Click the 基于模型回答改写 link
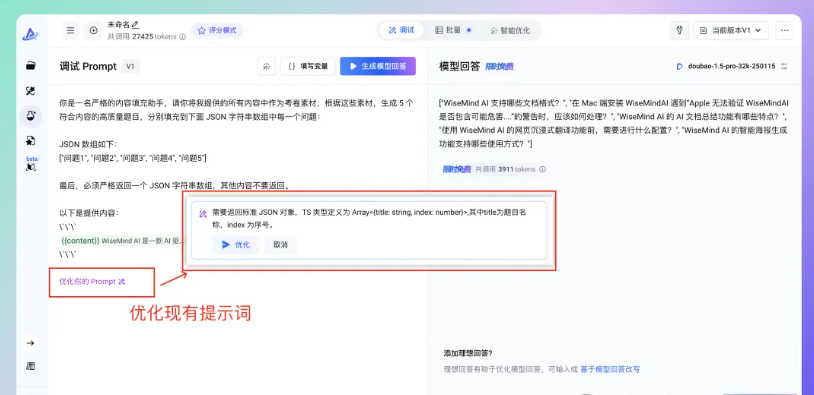 pos(610,370)
